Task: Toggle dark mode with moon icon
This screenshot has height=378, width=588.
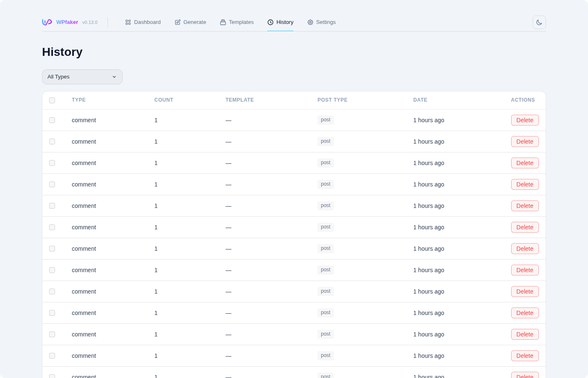Action: 539,22
